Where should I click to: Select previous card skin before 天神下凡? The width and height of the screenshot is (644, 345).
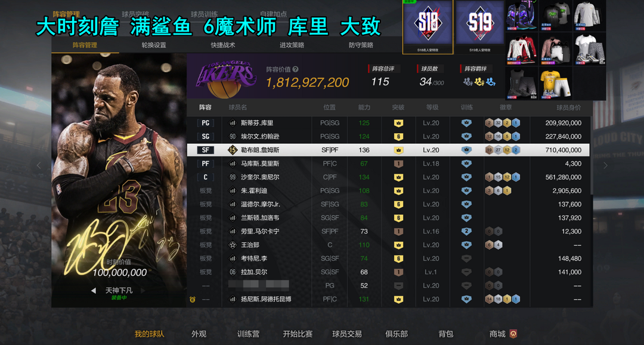[94, 291]
